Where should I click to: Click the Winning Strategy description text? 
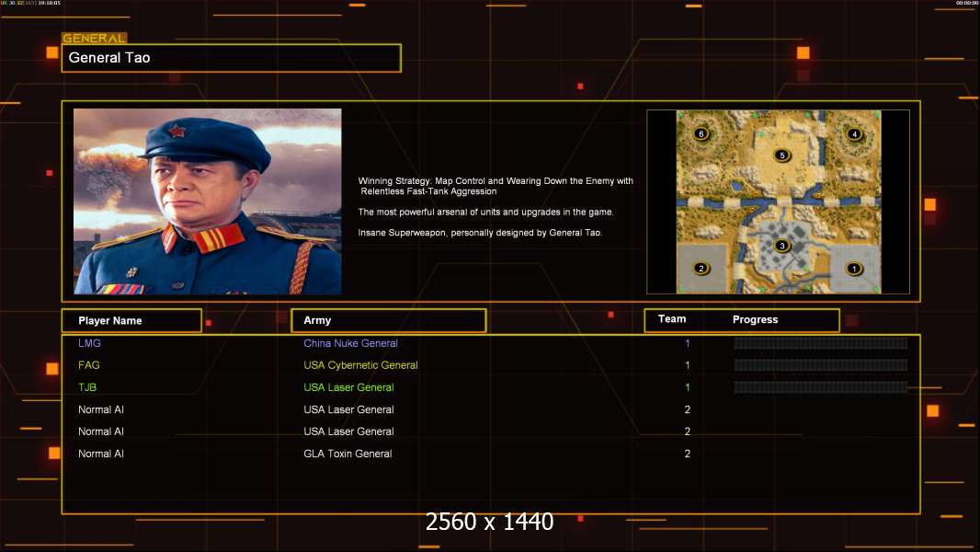(x=496, y=186)
